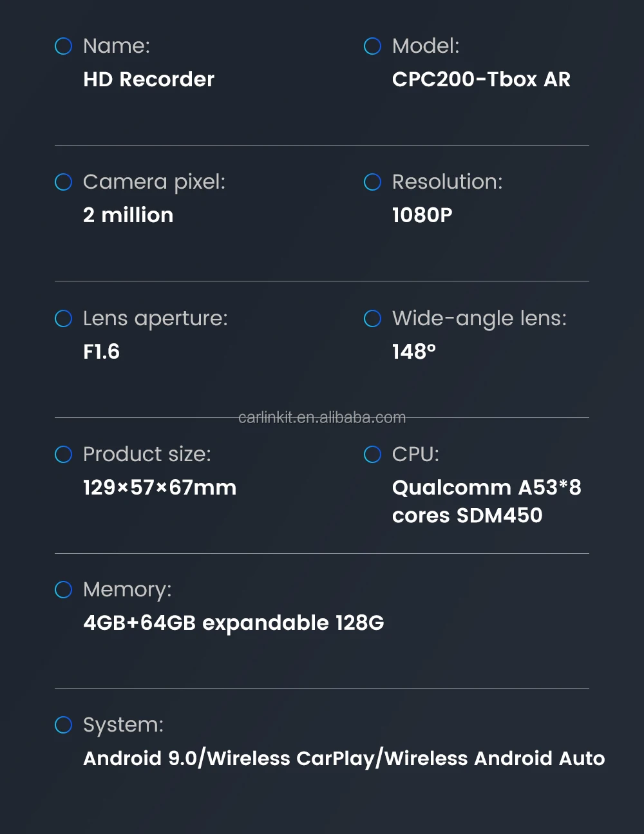
Task: Click the 1080P resolution value
Action: coord(422,215)
